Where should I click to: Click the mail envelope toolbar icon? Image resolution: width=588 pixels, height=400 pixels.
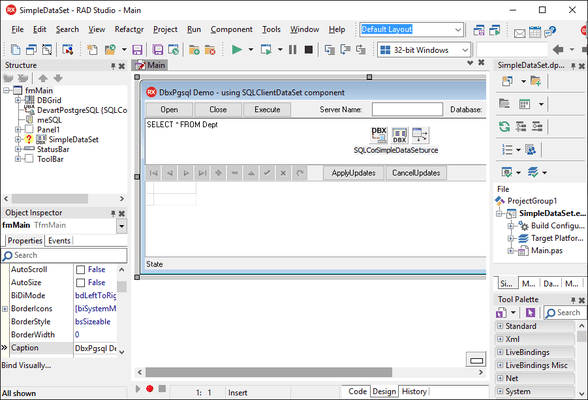coord(519,33)
